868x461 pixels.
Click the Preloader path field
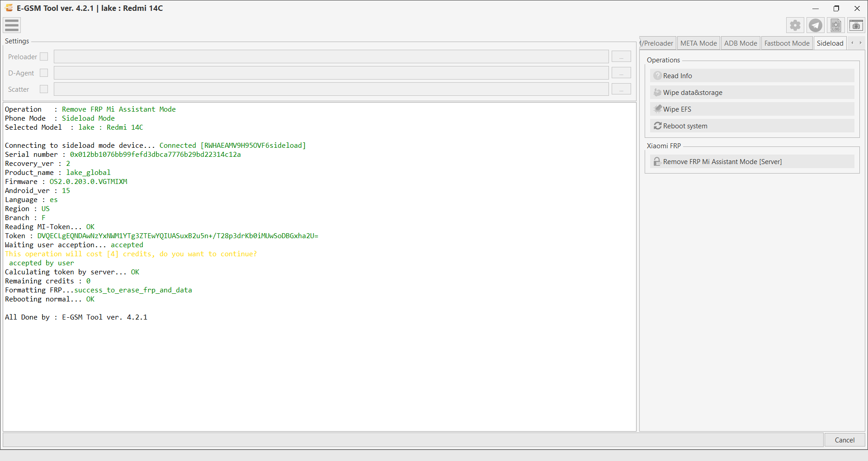[331, 56]
